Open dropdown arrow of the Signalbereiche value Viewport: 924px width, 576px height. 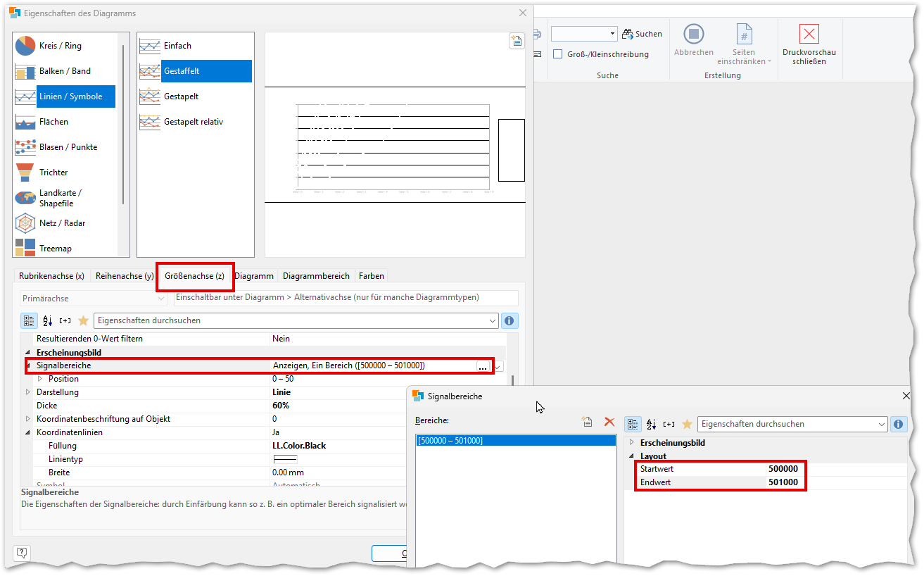[x=498, y=366]
